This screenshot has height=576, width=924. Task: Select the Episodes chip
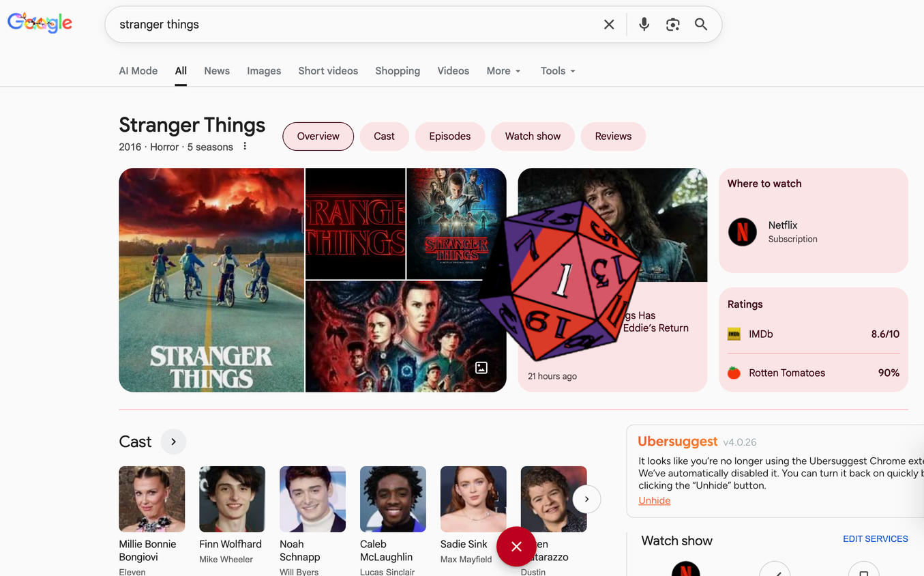pos(450,136)
